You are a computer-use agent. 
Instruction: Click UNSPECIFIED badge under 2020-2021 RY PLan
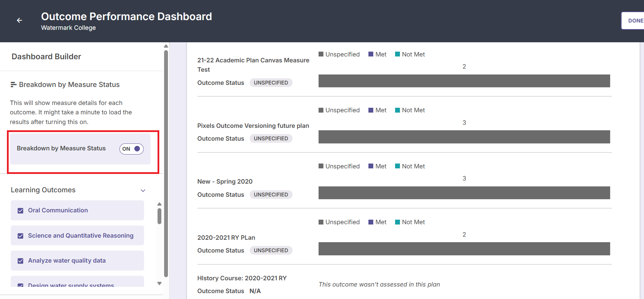pos(271,250)
